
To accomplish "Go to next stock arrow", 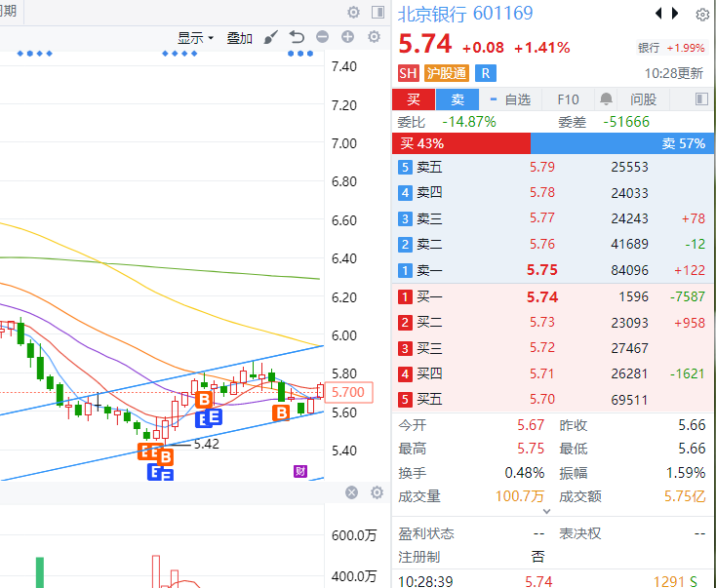I will coord(674,14).
